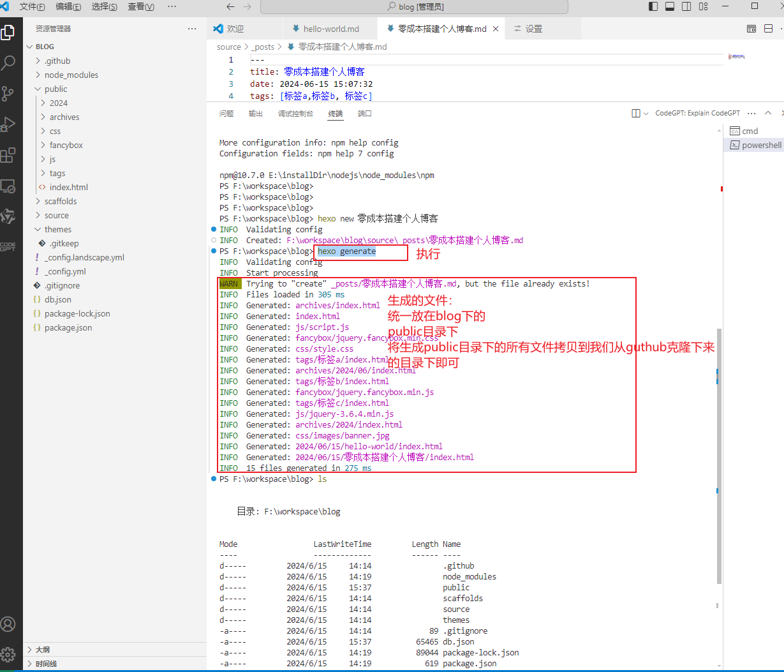Click the Manage gear icon
Image resolution: width=784 pixels, height=672 pixels.
8,654
